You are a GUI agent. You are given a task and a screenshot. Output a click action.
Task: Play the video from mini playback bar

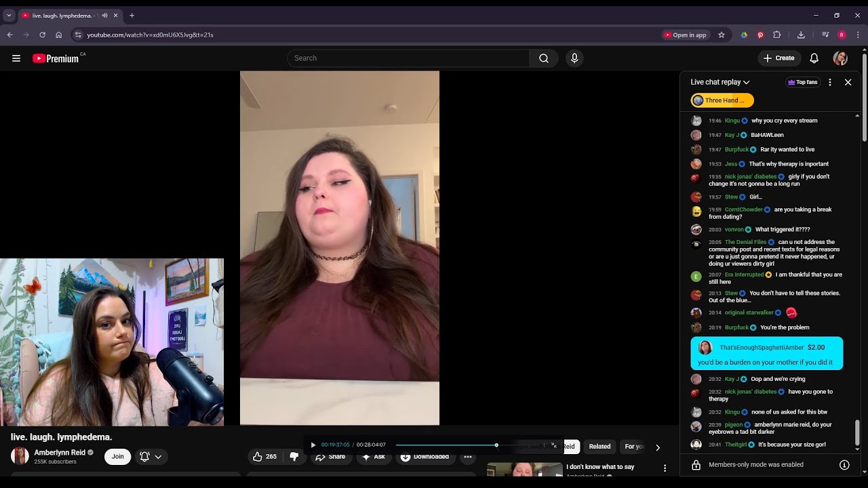tap(313, 445)
